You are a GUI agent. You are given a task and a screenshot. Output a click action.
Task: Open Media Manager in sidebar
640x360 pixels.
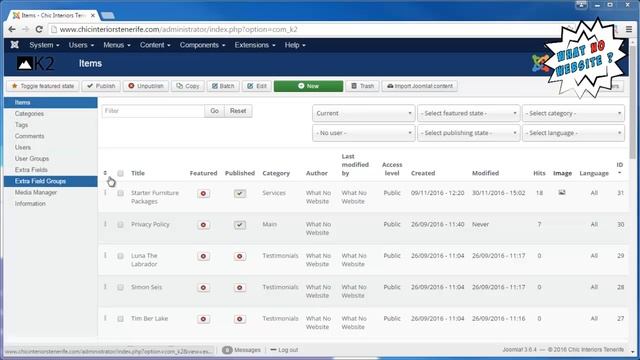tap(36, 192)
